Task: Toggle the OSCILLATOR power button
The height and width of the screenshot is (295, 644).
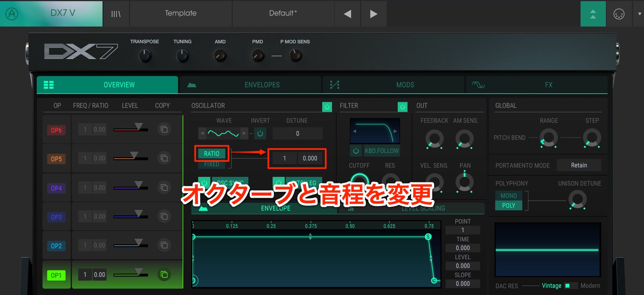Action: pos(327,107)
